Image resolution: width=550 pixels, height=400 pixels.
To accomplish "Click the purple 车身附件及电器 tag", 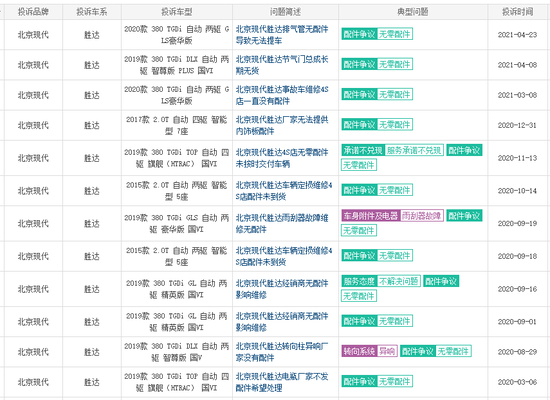I will [x=370, y=215].
